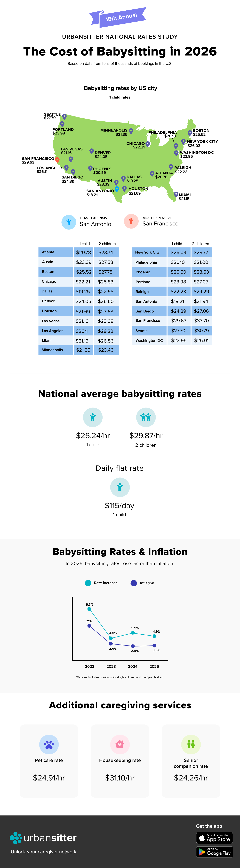Click the 9.7% rate point for 2022
Screen dimensions: 240x868
pyautogui.click(x=89, y=609)
